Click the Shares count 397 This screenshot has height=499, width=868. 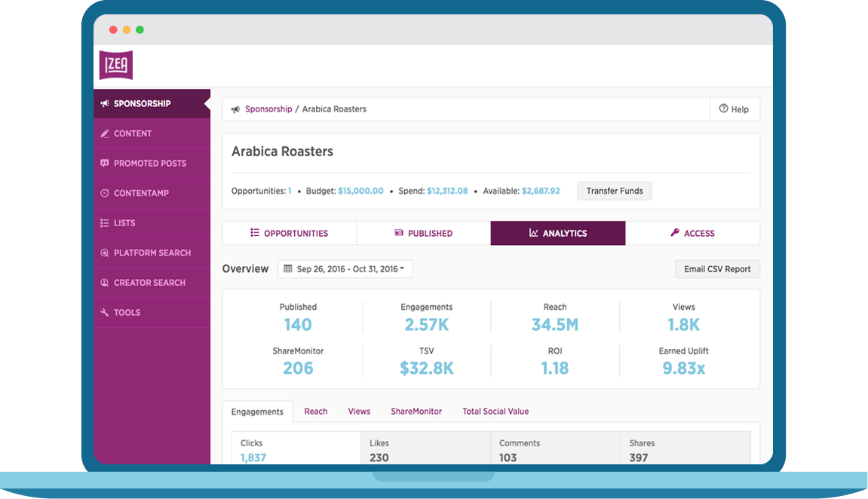(x=638, y=458)
